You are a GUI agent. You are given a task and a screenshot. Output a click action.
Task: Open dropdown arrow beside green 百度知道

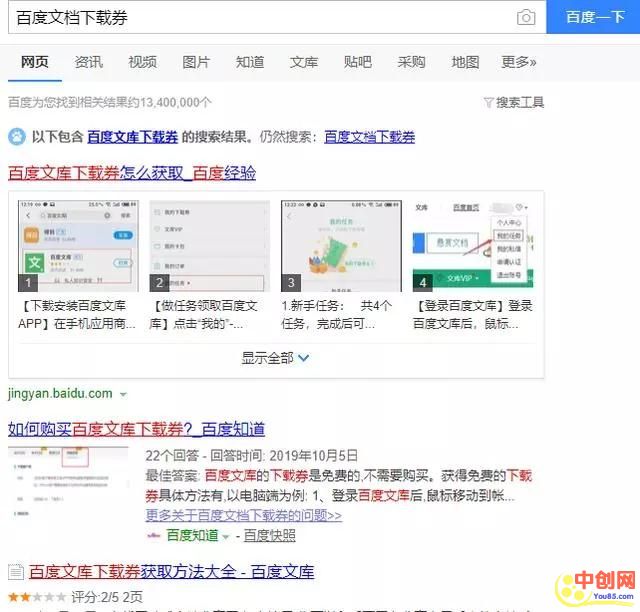tap(225, 535)
